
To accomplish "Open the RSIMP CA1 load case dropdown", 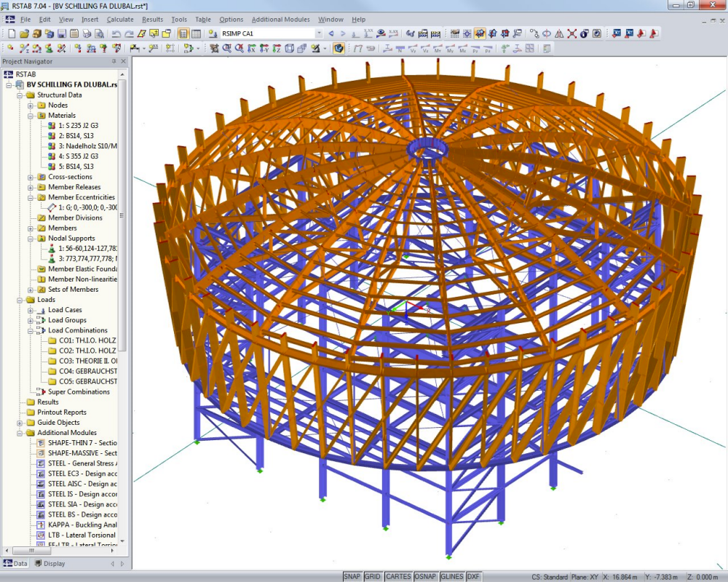I will (319, 33).
